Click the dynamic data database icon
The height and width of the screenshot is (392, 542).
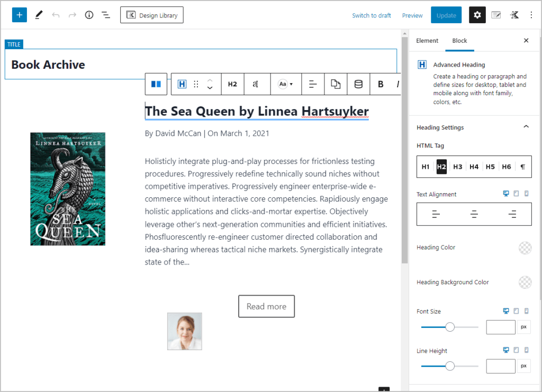(358, 84)
